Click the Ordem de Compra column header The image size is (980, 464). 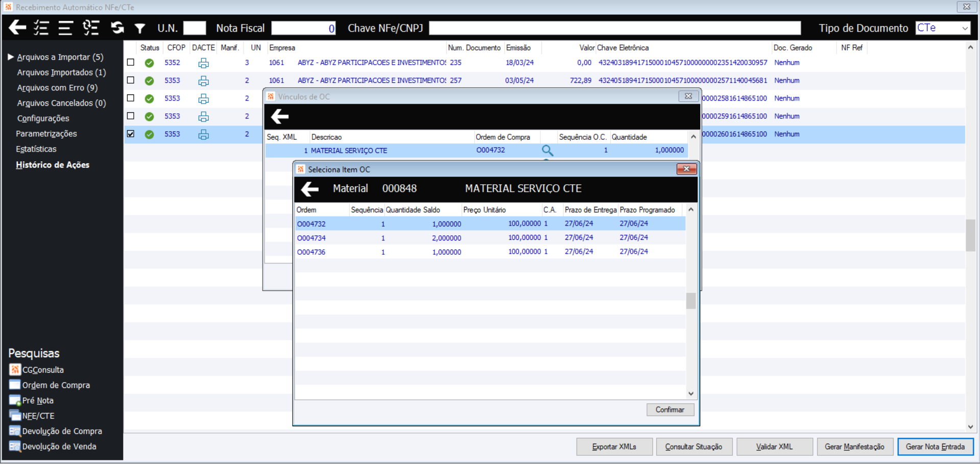tap(503, 137)
